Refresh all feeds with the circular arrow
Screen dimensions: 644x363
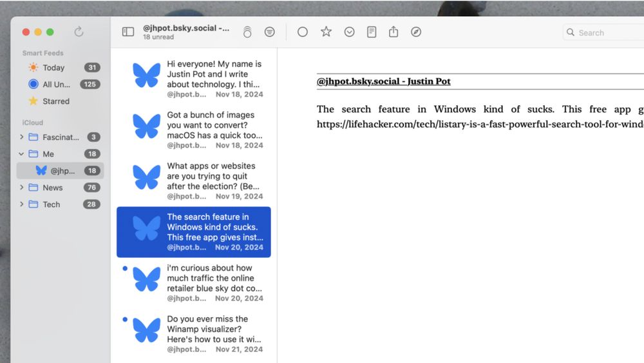coord(79,32)
